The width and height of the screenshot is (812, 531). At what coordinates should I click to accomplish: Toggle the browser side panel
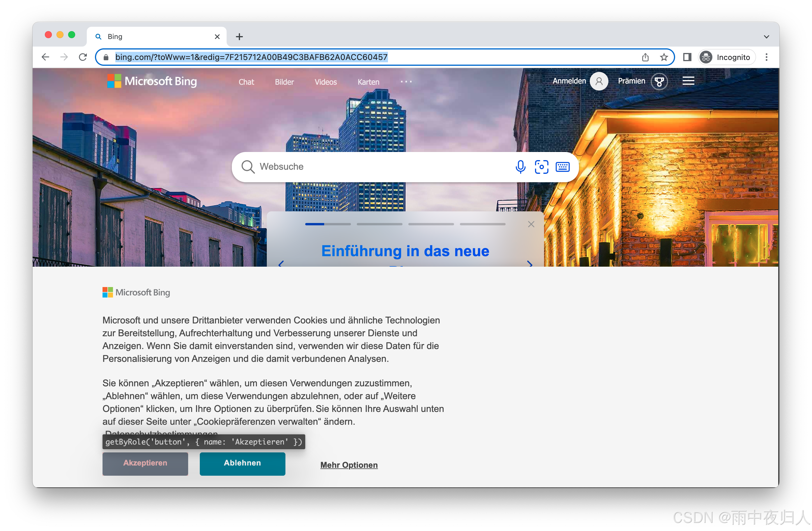pos(687,57)
